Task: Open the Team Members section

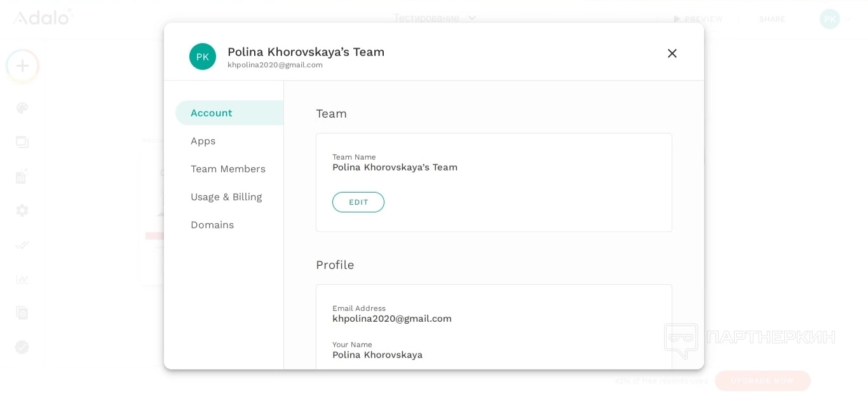Action: [228, 169]
